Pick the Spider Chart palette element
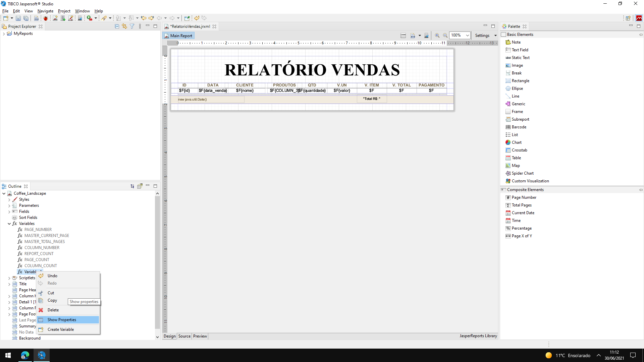The width and height of the screenshot is (644, 362). 522,173
